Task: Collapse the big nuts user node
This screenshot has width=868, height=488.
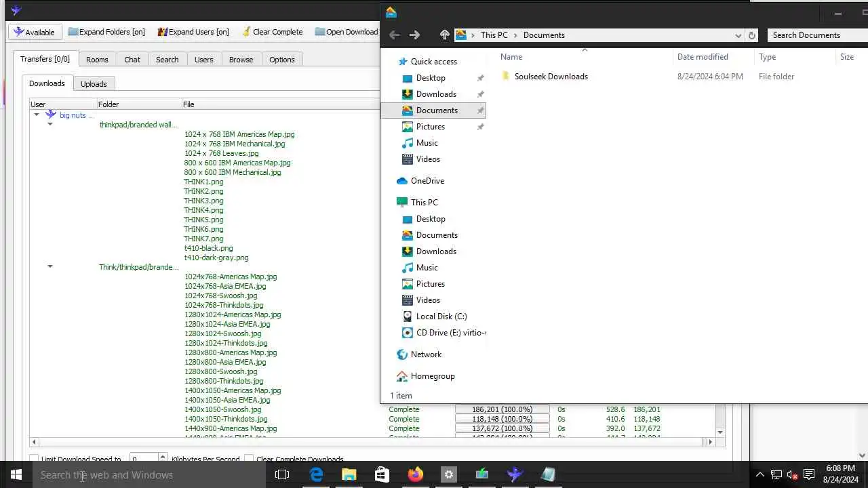Action: [x=37, y=115]
